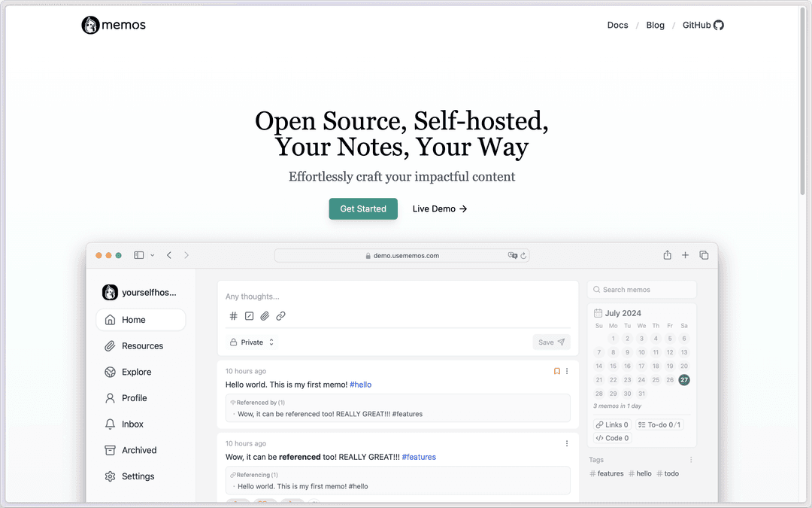Open the three-dot menu on second memo

pyautogui.click(x=567, y=444)
